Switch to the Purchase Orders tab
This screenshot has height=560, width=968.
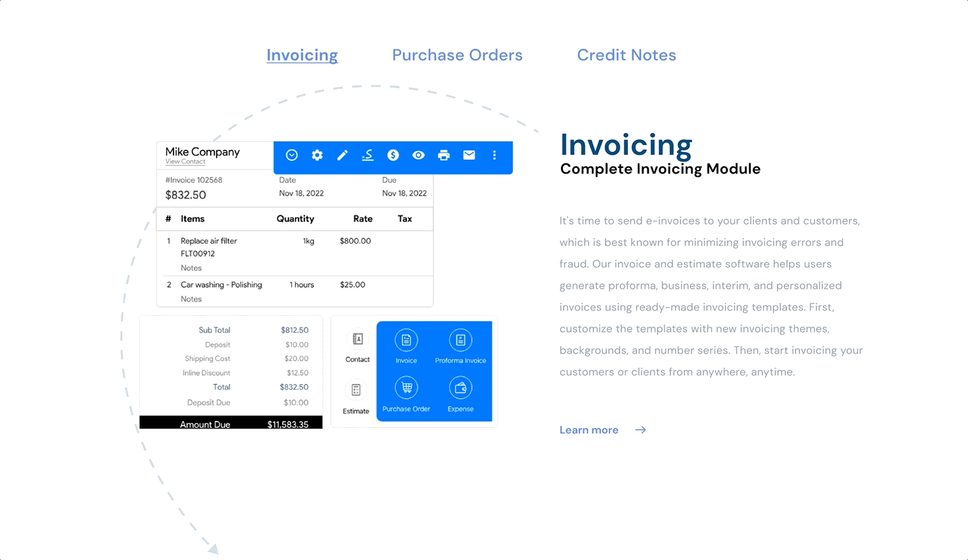[x=457, y=55]
